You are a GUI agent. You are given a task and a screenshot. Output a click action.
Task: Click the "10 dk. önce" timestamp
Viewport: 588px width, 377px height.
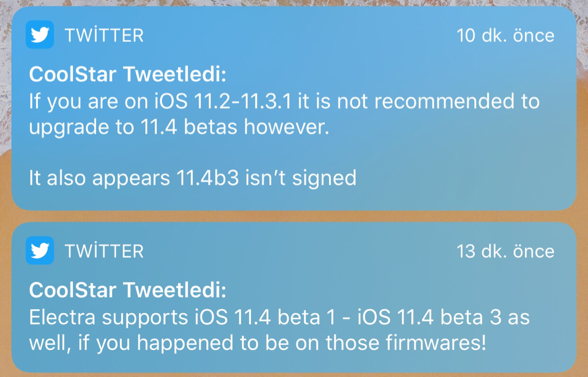505,36
